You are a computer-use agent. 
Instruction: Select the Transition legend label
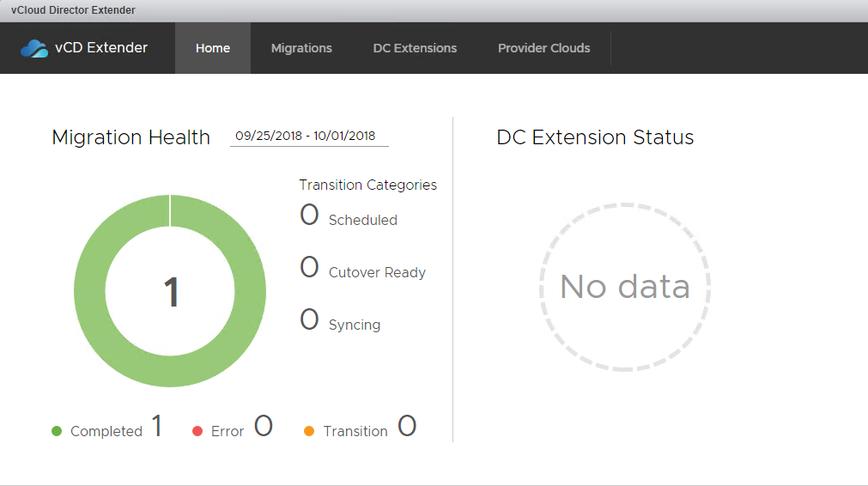(x=355, y=431)
